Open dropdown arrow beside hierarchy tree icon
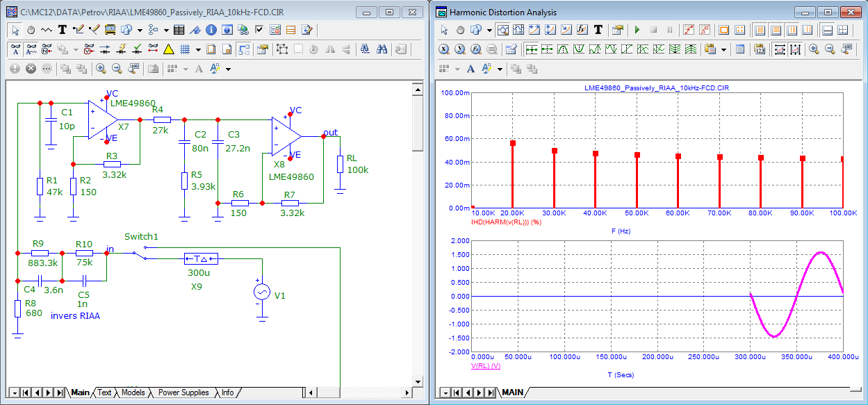868x405 pixels. click(166, 30)
